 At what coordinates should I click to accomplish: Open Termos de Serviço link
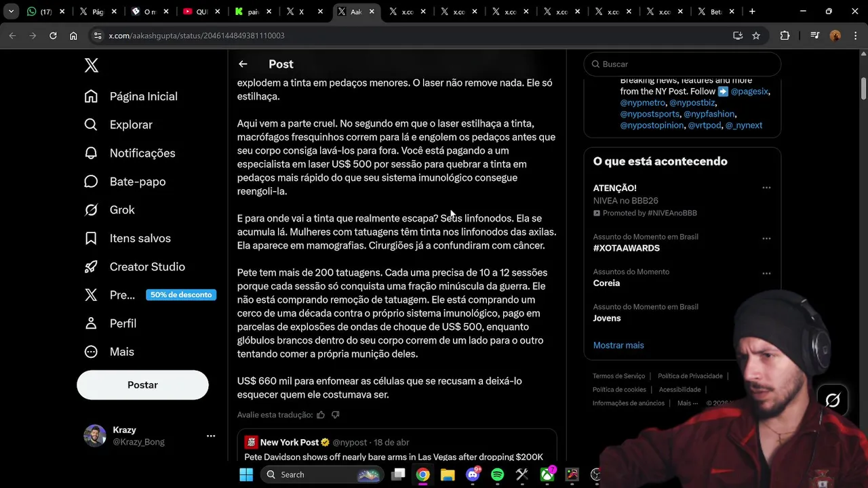click(x=618, y=376)
